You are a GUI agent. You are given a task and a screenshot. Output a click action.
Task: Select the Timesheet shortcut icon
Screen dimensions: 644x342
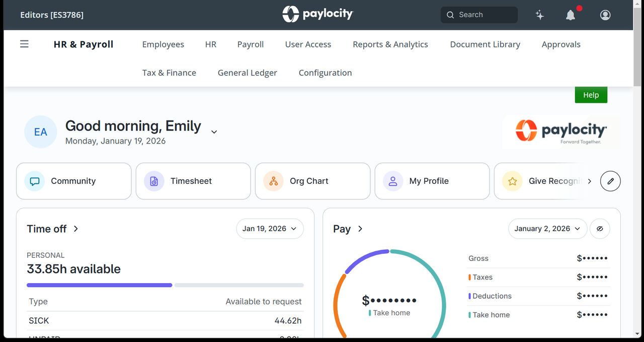153,181
